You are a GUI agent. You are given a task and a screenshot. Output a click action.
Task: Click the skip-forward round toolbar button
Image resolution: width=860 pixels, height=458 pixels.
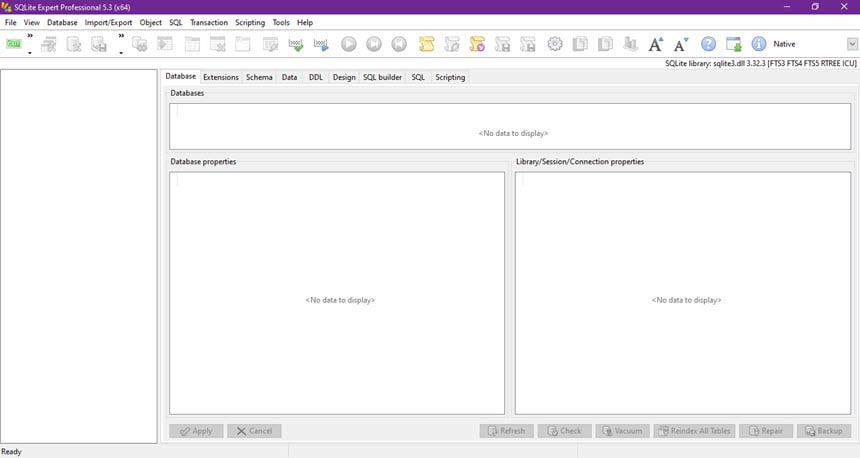coord(374,44)
